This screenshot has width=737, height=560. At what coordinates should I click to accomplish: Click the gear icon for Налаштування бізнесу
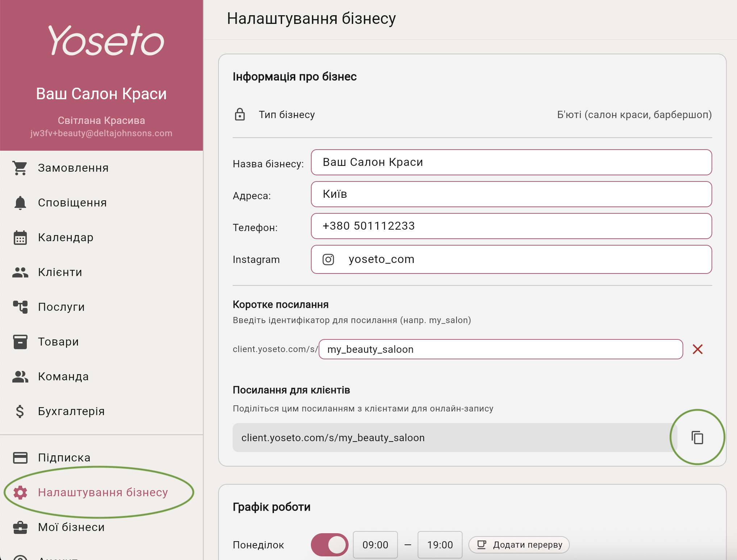click(20, 493)
